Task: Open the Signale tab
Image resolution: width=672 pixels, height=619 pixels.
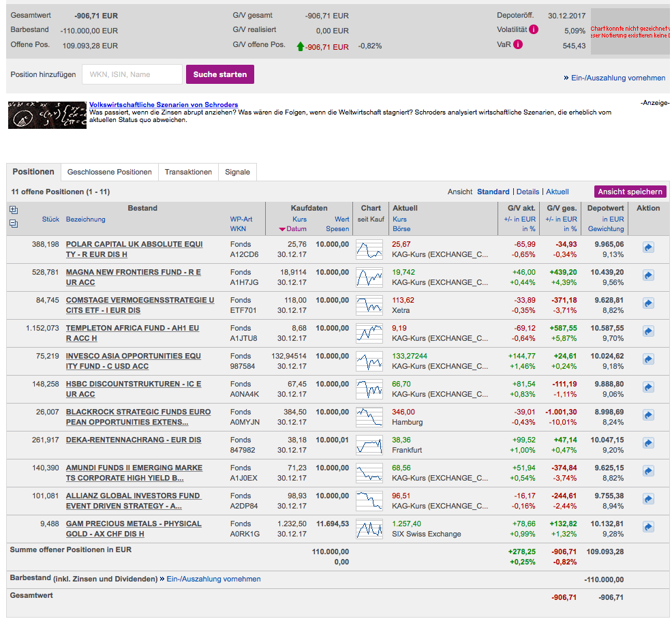Action: tap(237, 172)
